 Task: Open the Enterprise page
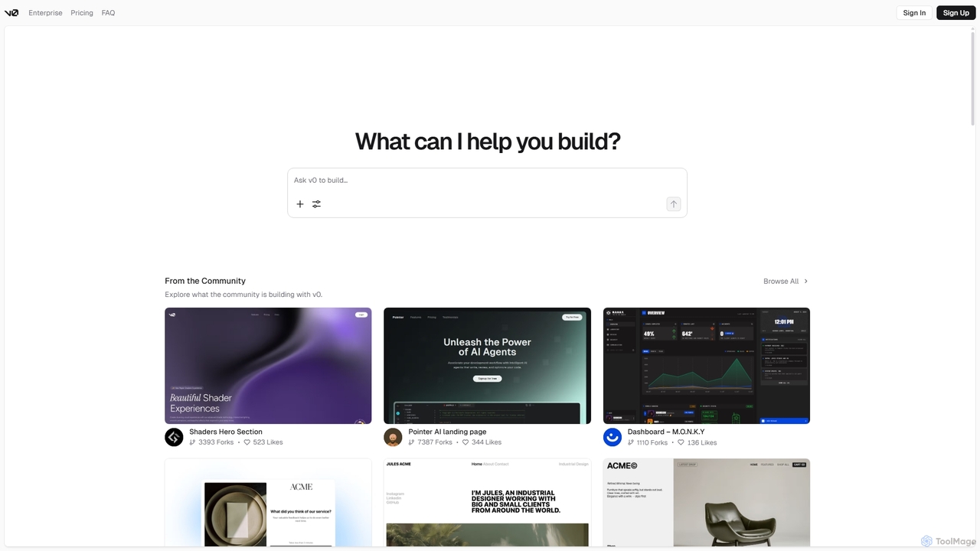(x=45, y=13)
